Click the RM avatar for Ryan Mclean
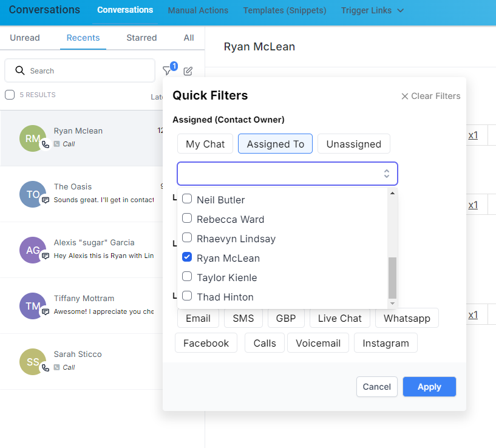This screenshot has height=448, width=496. (33, 138)
